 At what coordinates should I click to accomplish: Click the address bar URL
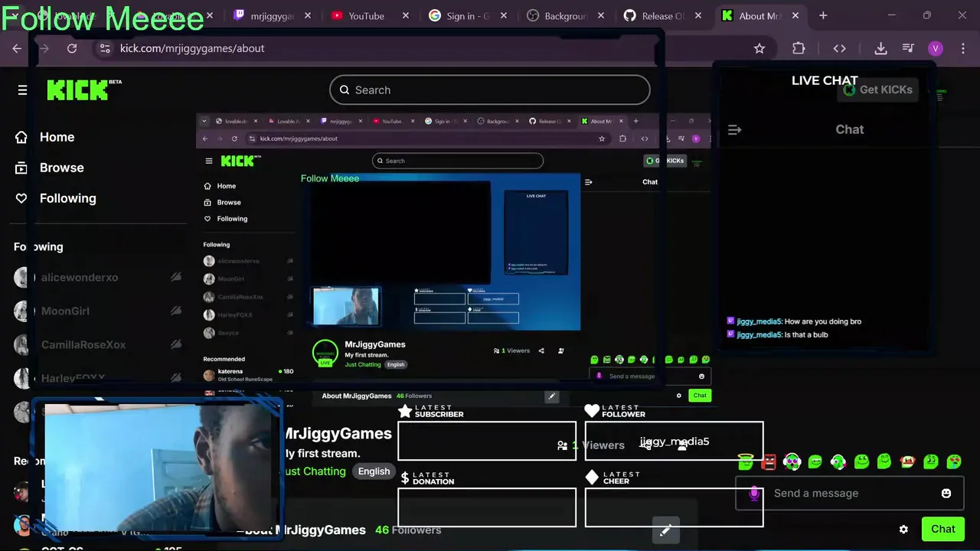[x=192, y=48]
